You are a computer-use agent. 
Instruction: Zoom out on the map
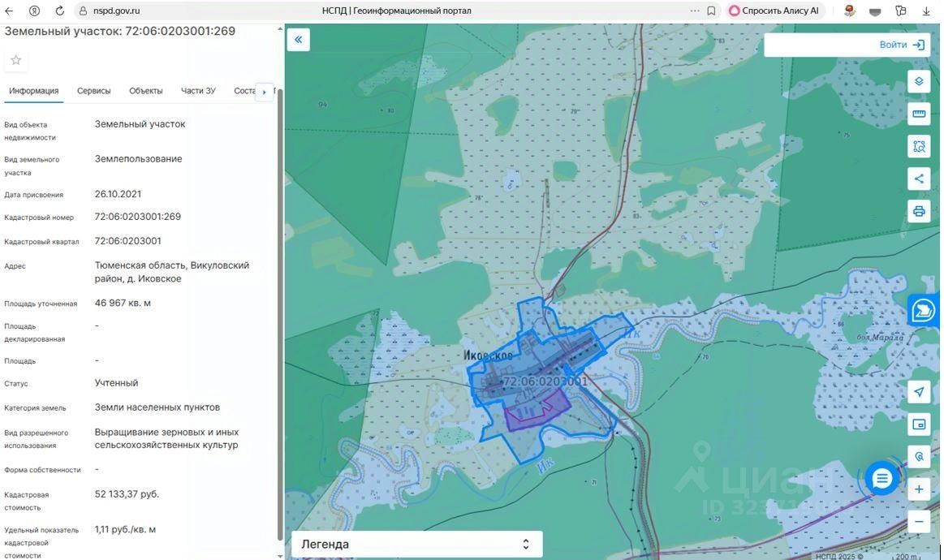coord(919,522)
